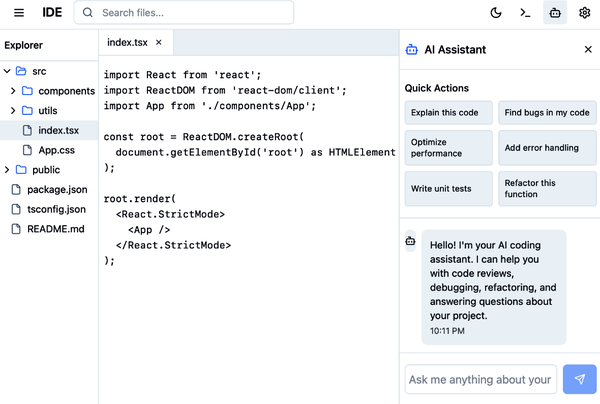Click the Search files input field
Screen dimensions: 600x404
pos(190,13)
